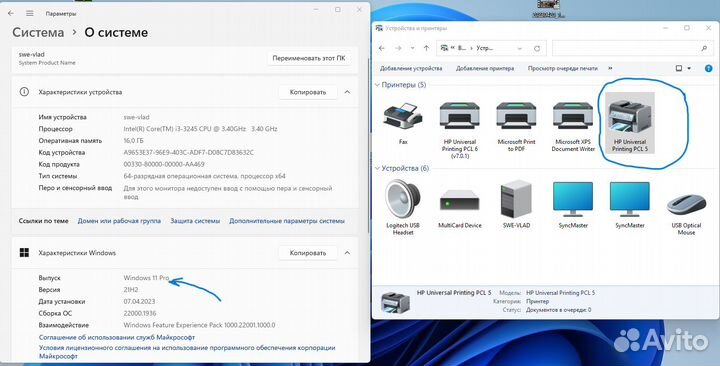Viewport: 720px width, 366px height.
Task: Click the Windows logo icon in specifications
Action: (x=24, y=253)
